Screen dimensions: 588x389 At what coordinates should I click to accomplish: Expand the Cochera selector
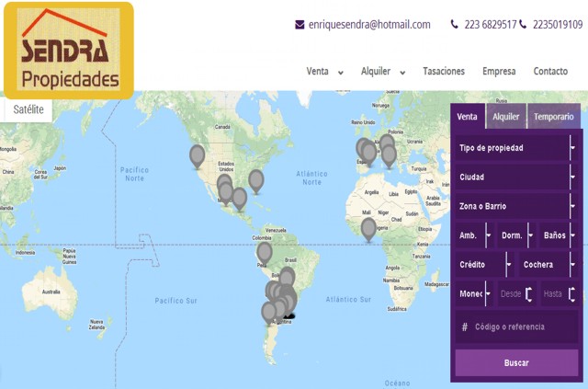point(546,265)
